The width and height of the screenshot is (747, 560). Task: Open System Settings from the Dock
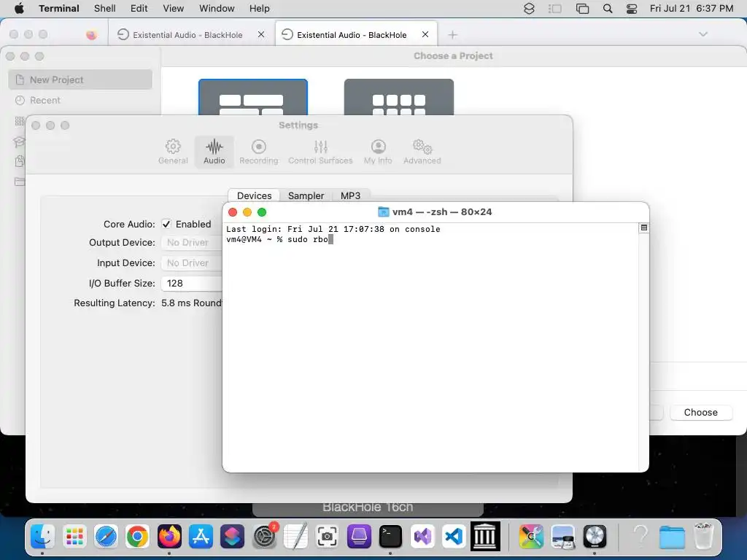tap(264, 537)
